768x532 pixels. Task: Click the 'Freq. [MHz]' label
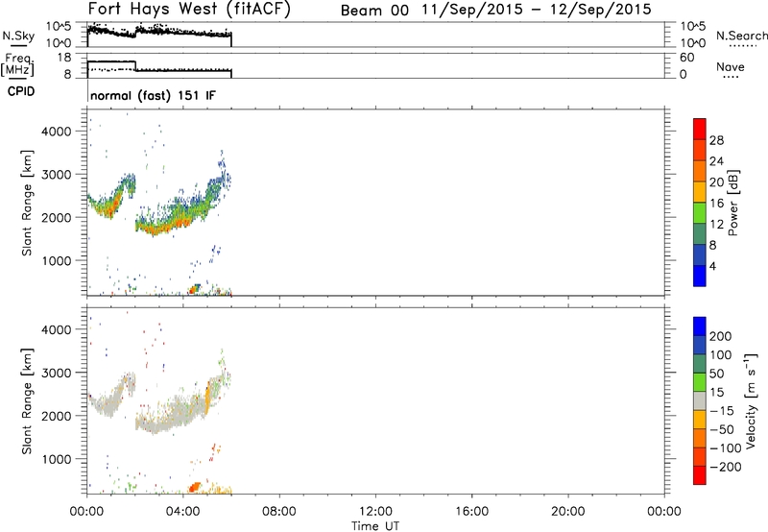coord(17,64)
